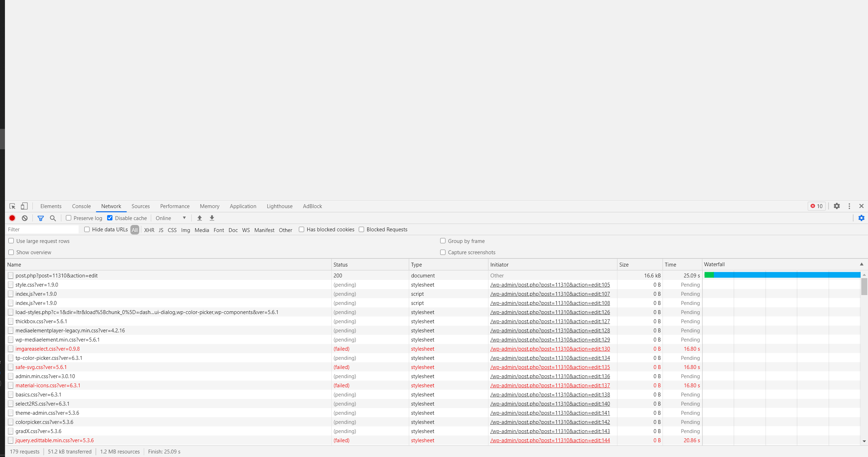Image resolution: width=868 pixels, height=457 pixels.
Task: Toggle the device toolbar icon
Action: pyautogui.click(x=24, y=206)
